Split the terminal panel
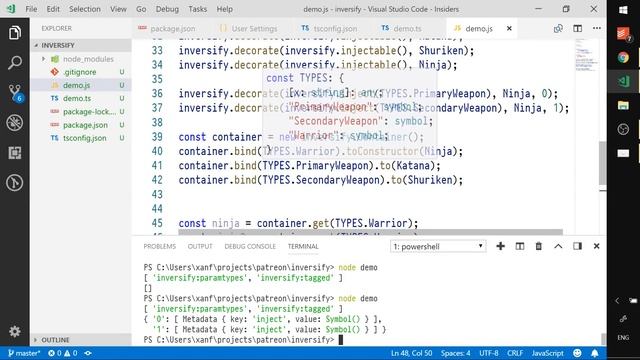 click(x=520, y=246)
